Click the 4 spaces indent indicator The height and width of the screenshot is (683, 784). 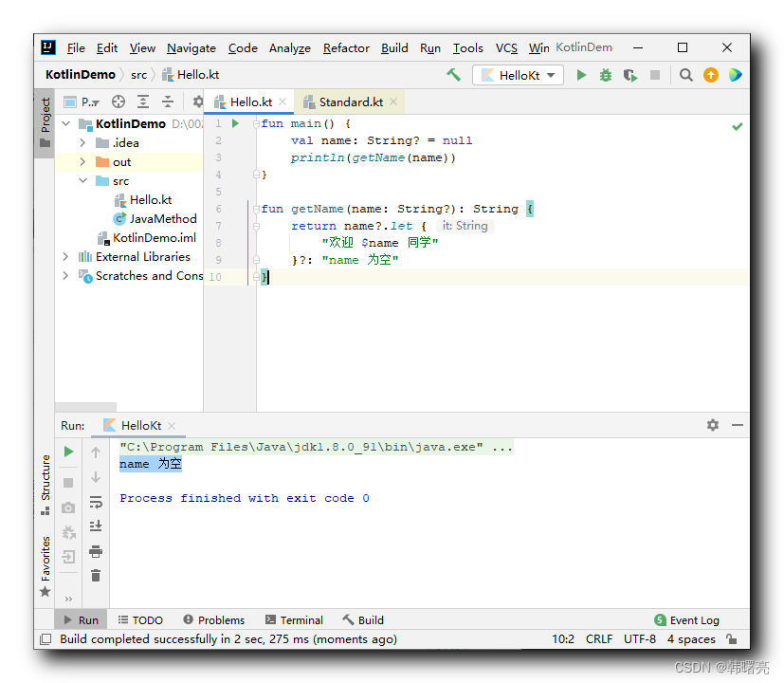tap(691, 639)
